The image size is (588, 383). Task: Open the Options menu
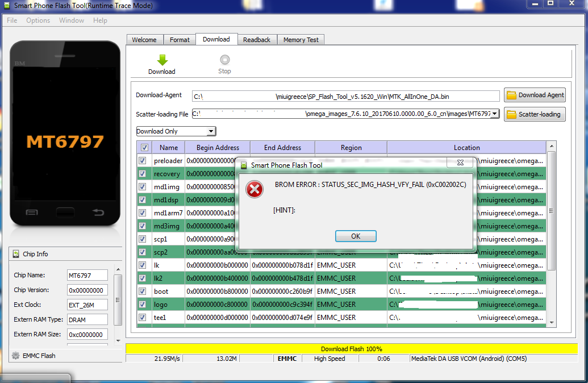pos(38,20)
